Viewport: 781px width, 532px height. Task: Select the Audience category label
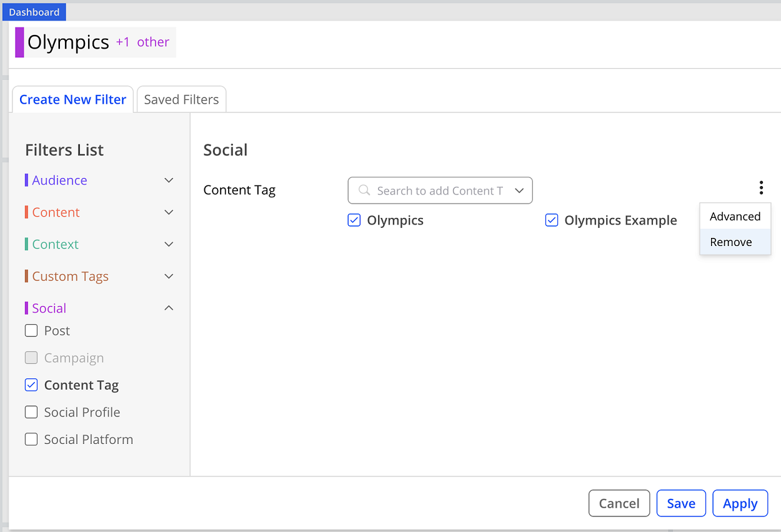pyautogui.click(x=59, y=180)
